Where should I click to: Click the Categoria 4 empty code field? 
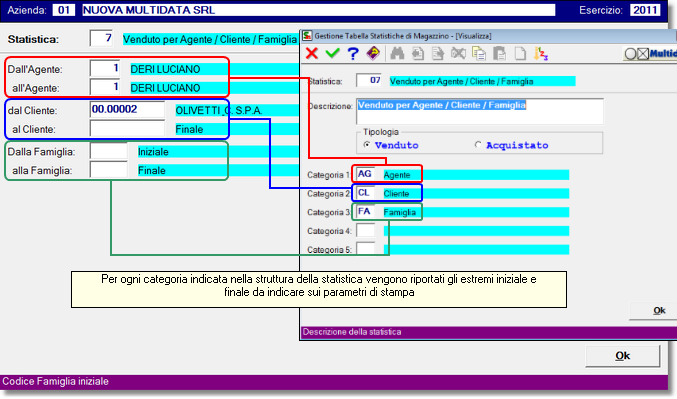click(x=365, y=231)
